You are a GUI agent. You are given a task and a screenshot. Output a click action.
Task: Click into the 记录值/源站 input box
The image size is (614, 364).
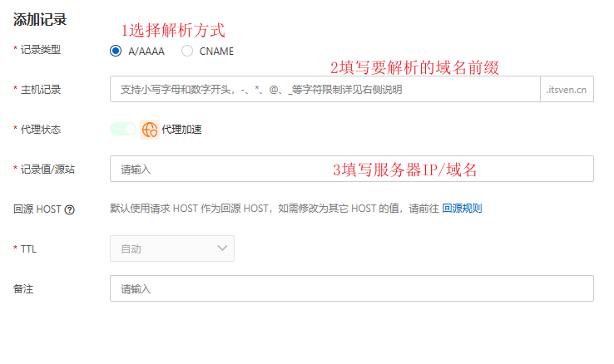click(351, 169)
